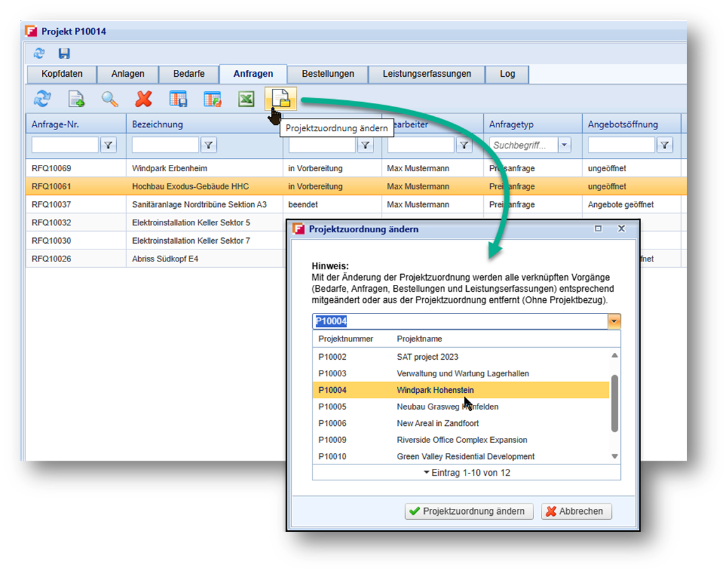The image size is (728, 573).
Task: Open the Anlagen tab
Action: 127,74
